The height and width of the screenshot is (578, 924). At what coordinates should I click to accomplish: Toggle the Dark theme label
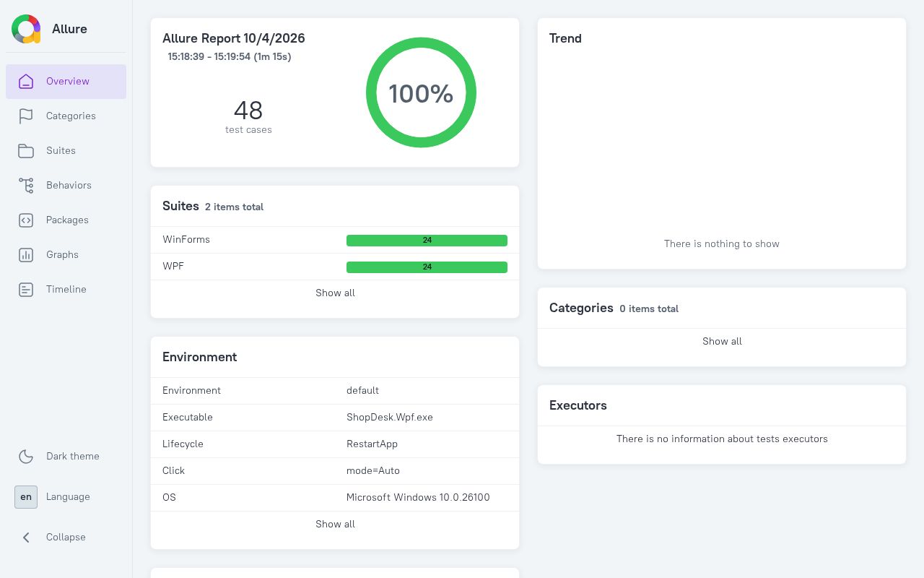pyautogui.click(x=73, y=456)
